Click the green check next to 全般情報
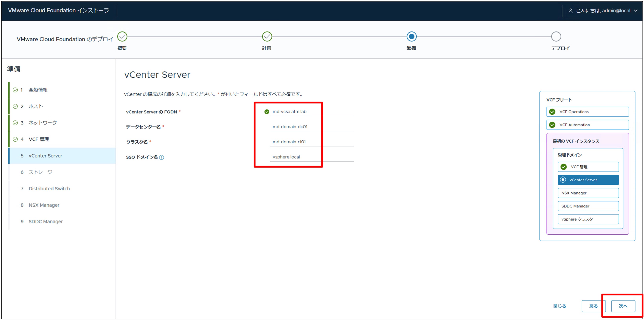Viewport: 644px width, 320px height. (15, 90)
